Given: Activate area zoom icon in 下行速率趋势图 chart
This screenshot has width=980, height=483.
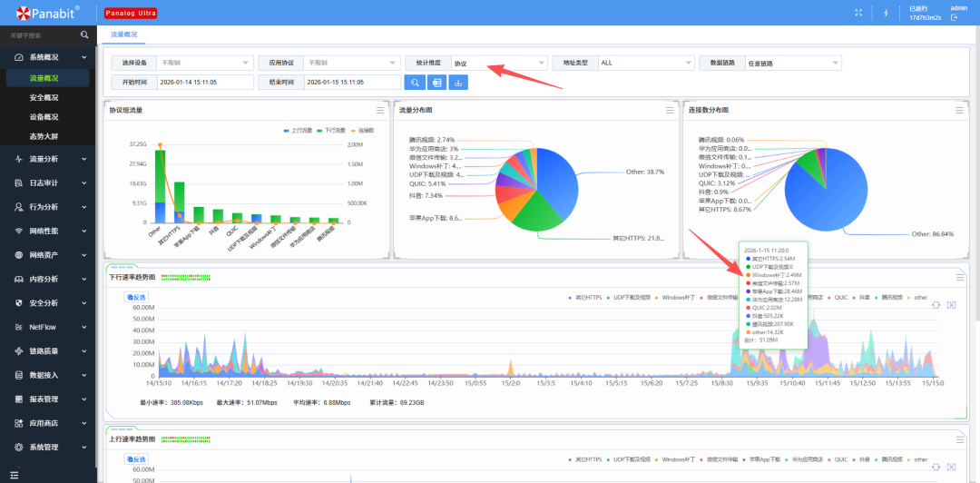Looking at the screenshot, I should (936, 305).
